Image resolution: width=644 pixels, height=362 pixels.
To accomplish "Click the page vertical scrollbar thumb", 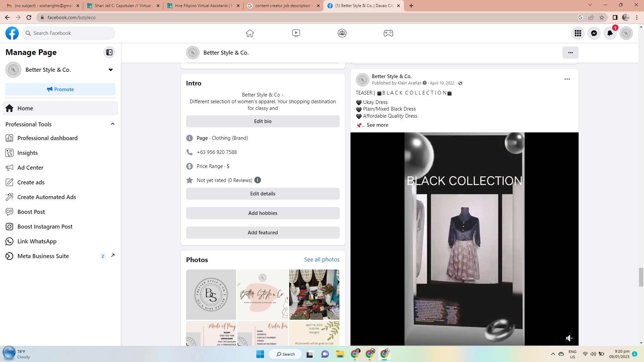I will pos(641,277).
